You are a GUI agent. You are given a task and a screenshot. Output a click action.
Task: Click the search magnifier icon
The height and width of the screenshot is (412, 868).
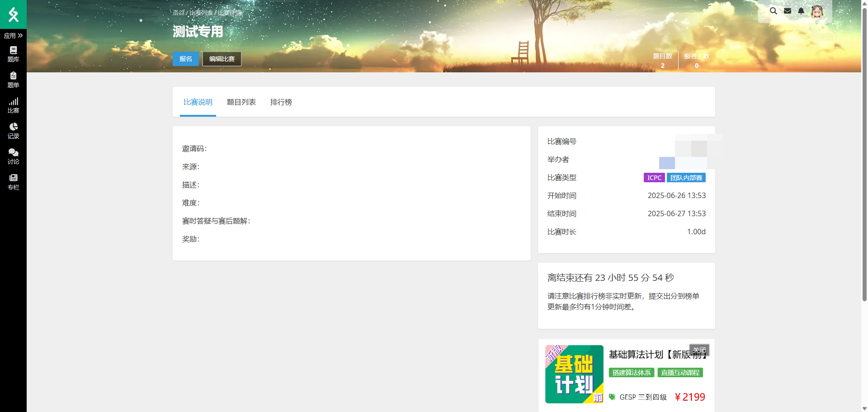(x=773, y=11)
